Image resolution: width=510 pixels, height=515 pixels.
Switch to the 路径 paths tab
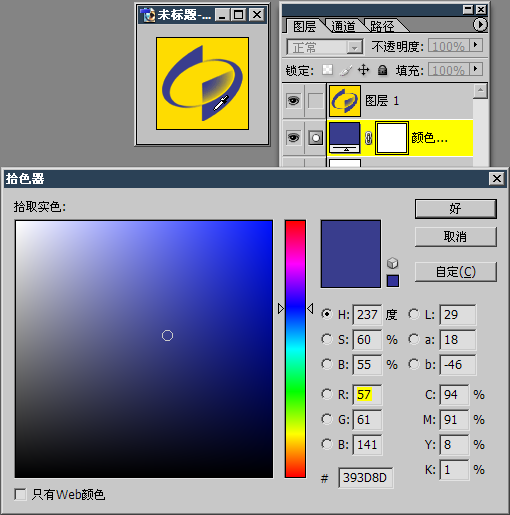point(382,26)
